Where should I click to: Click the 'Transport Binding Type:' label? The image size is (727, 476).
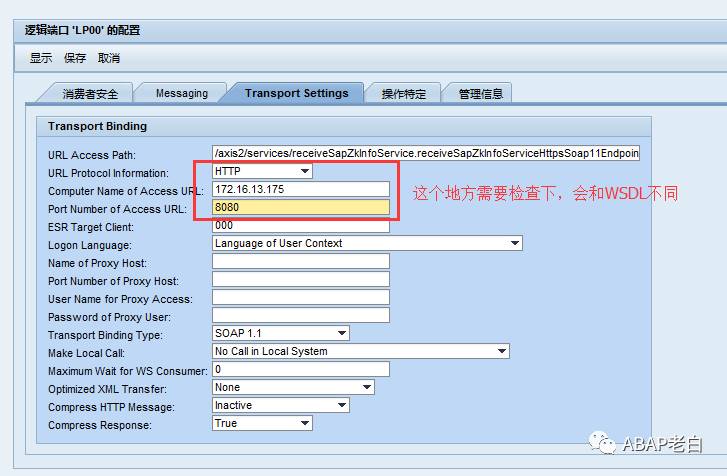click(105, 335)
